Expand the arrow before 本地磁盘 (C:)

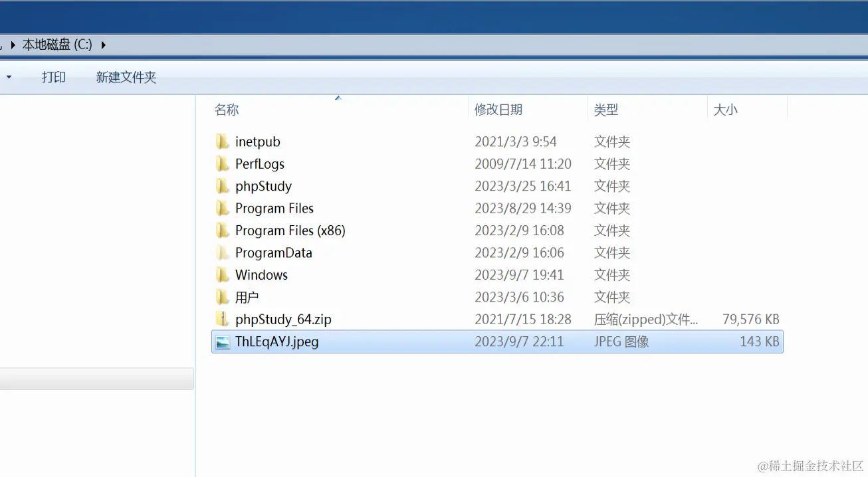(x=13, y=45)
